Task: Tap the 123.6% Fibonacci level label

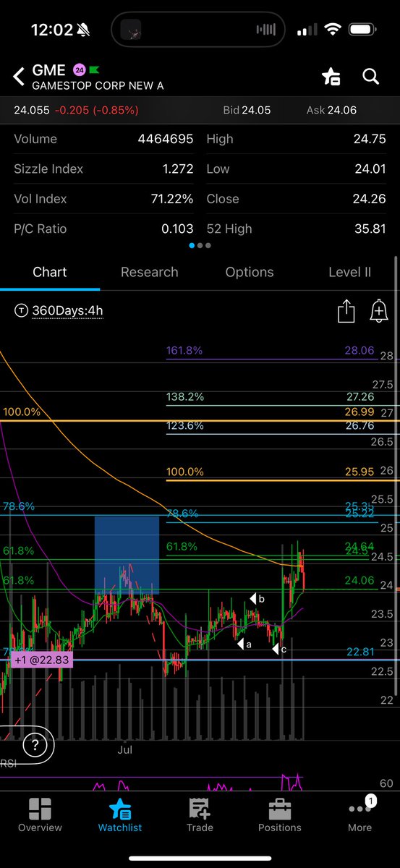Action: pyautogui.click(x=184, y=426)
